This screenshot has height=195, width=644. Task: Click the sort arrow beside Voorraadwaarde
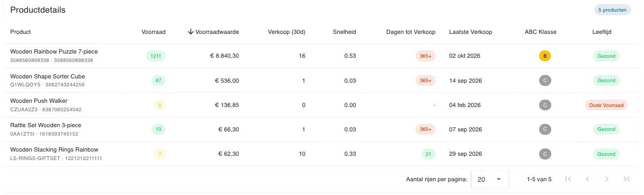tap(191, 32)
